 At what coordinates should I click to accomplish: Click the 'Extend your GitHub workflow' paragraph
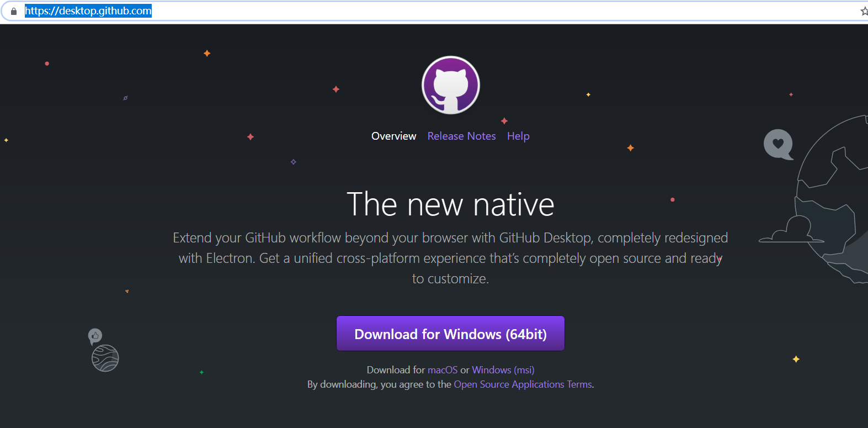tap(450, 258)
